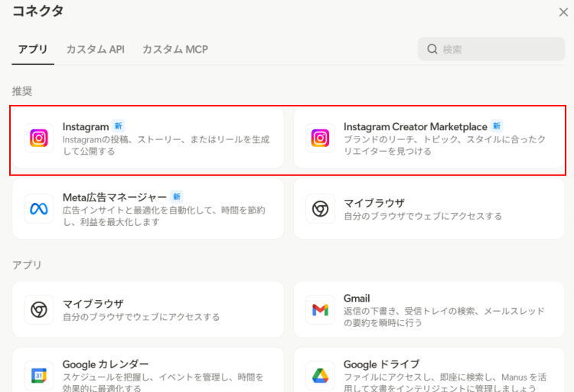Open the Gmail connector title
The width and height of the screenshot is (574, 392).
coord(357,299)
